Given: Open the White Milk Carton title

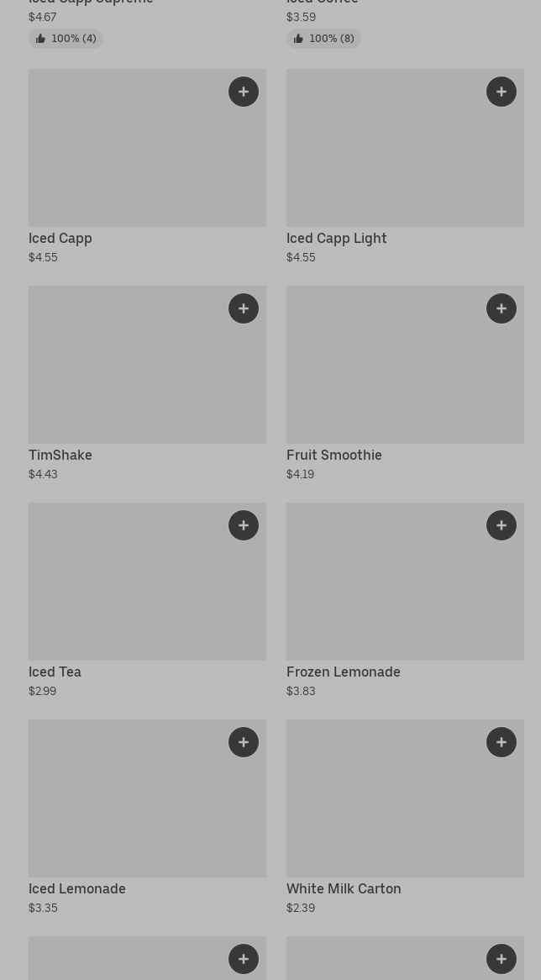Looking at the screenshot, I should point(344,889).
